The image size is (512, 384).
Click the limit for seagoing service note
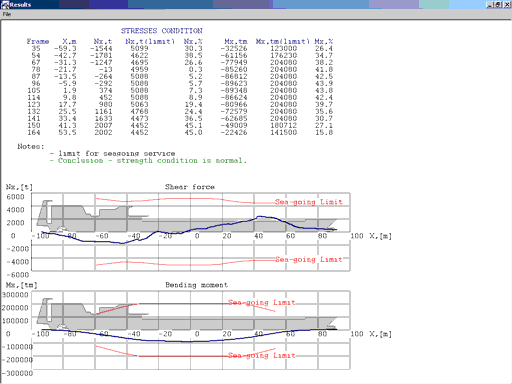pyautogui.click(x=113, y=153)
